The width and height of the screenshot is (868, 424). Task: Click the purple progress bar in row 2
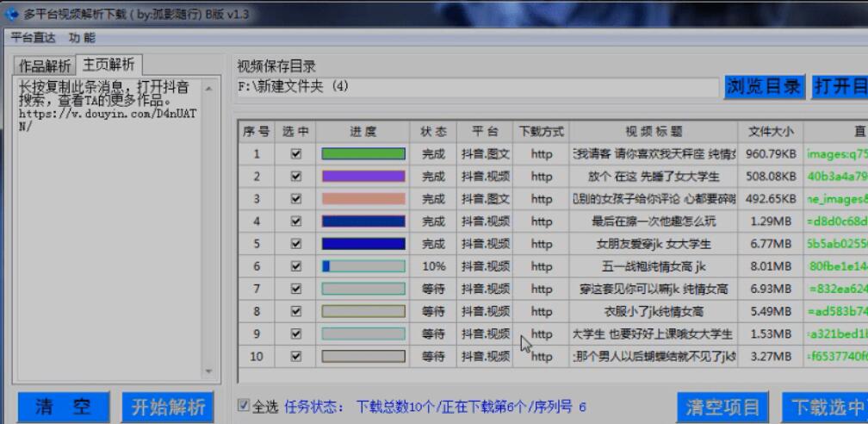(363, 177)
